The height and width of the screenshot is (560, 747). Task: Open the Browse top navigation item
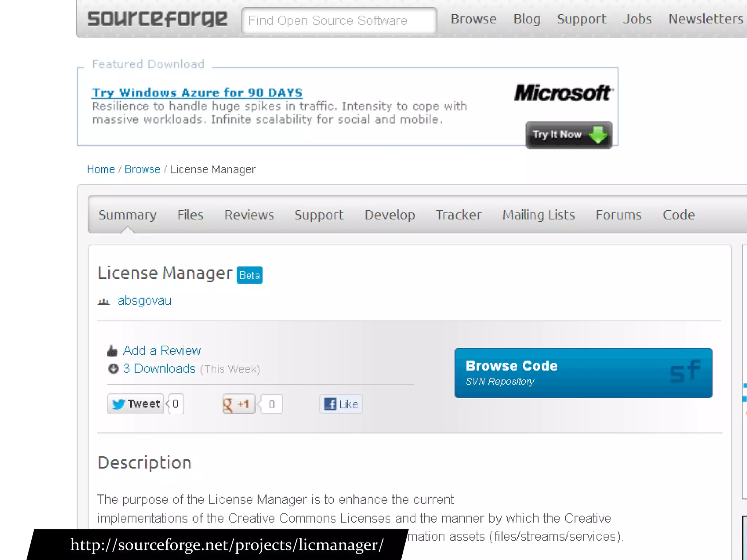473,19
